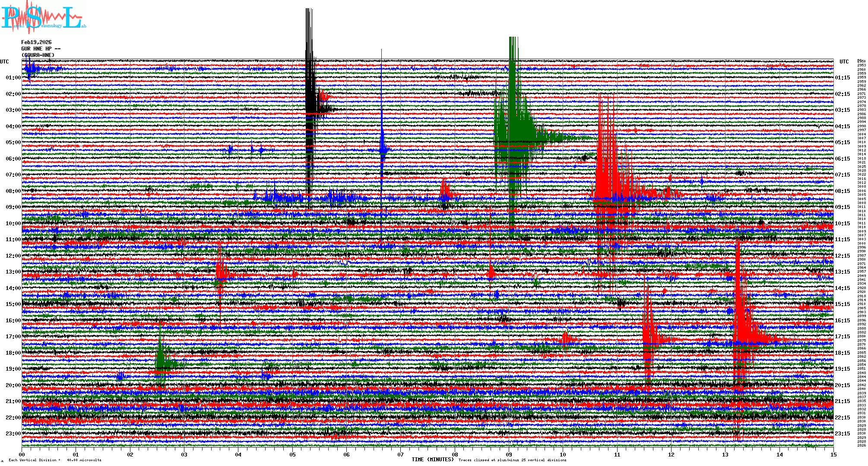Image resolution: width=868 pixels, height=466 pixels.
Task: Click minute 05 on bottom axis
Action: point(292,454)
